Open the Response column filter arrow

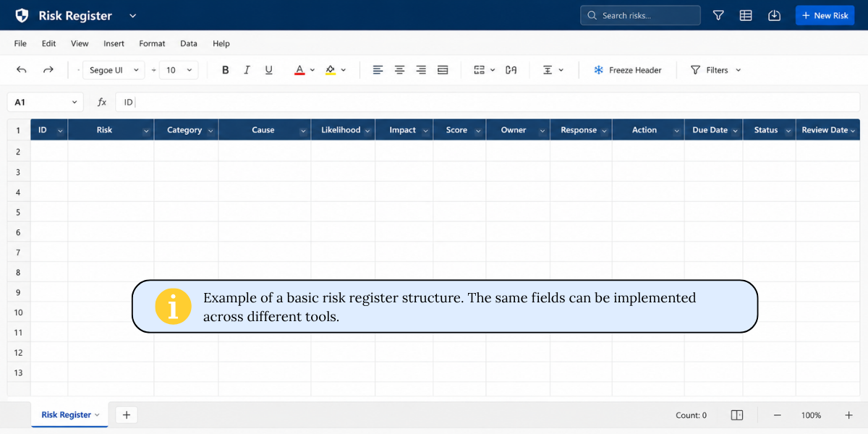pos(605,131)
